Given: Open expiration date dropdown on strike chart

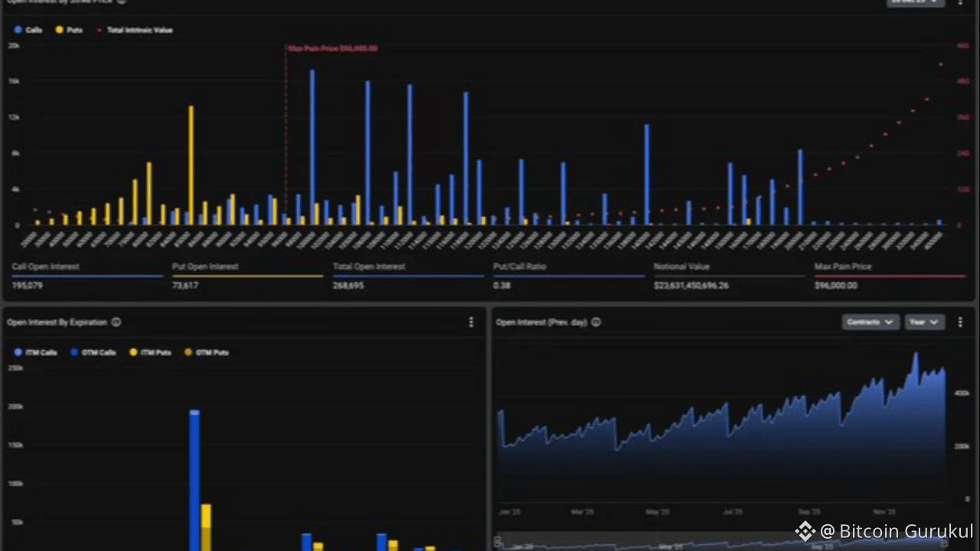Looking at the screenshot, I should pyautogui.click(x=916, y=2).
